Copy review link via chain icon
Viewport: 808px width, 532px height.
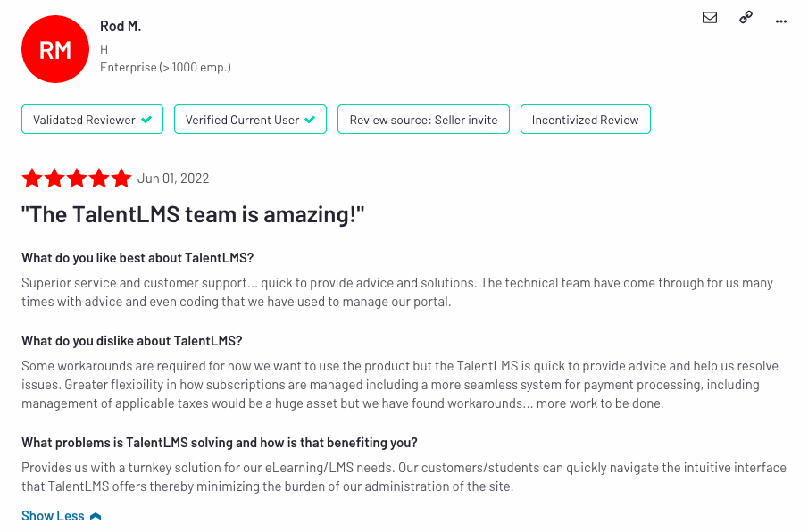[x=746, y=18]
